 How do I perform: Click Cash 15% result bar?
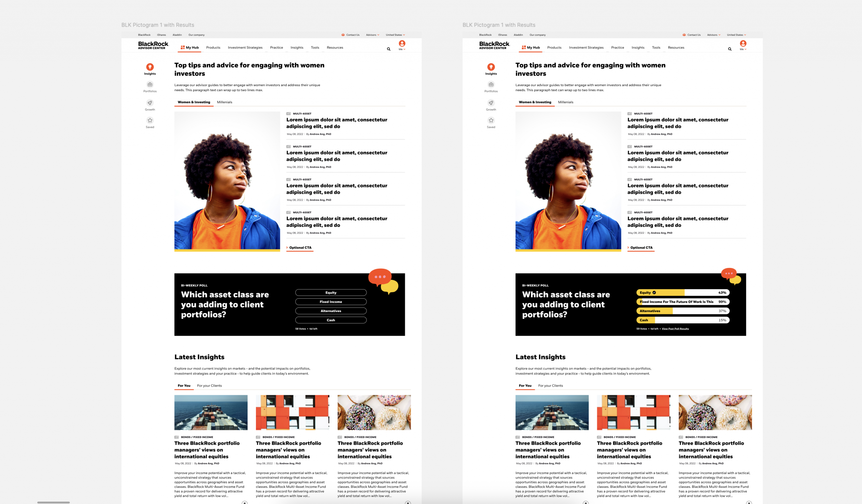(x=683, y=321)
